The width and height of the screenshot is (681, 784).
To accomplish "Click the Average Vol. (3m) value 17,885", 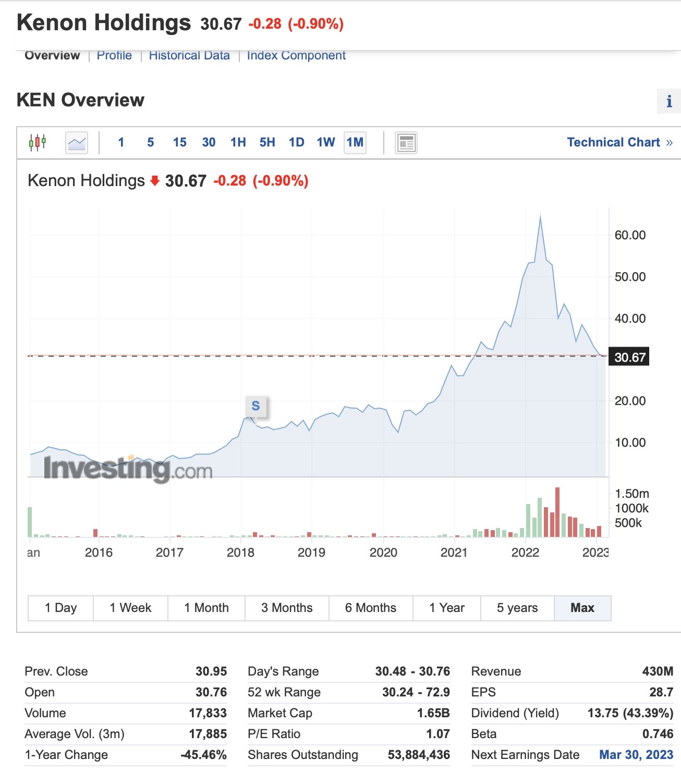I will click(x=208, y=734).
